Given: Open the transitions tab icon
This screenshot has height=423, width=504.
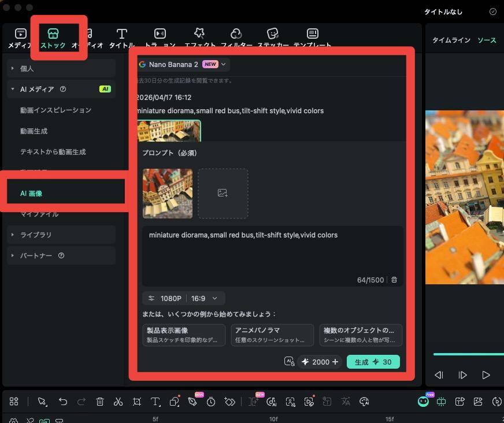Looking at the screenshot, I should point(160,34).
